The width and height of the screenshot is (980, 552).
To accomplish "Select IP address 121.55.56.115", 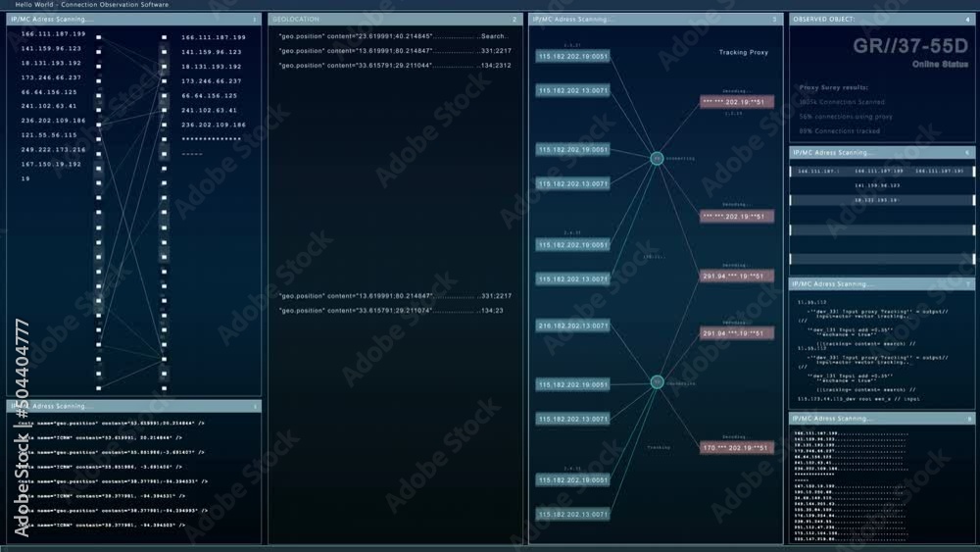I will coord(49,135).
